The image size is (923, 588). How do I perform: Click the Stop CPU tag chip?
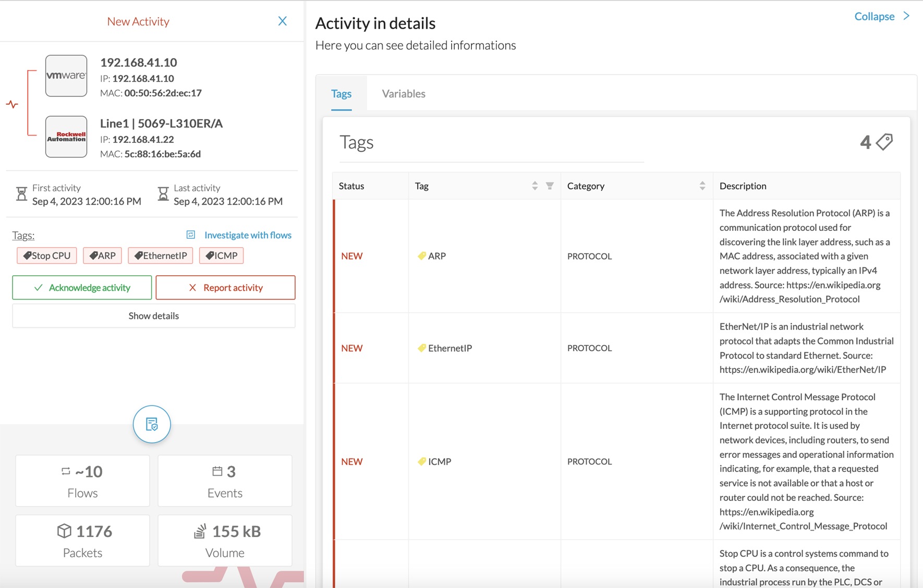pos(46,255)
